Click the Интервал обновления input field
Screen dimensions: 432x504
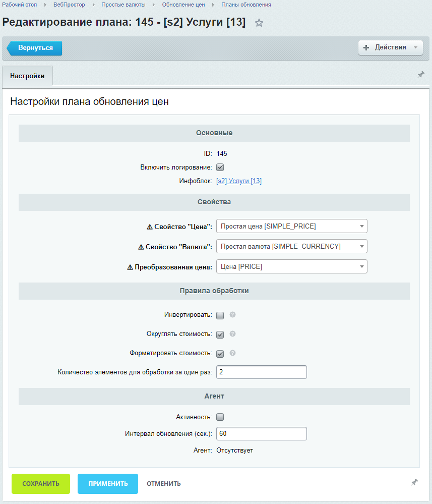262,433
